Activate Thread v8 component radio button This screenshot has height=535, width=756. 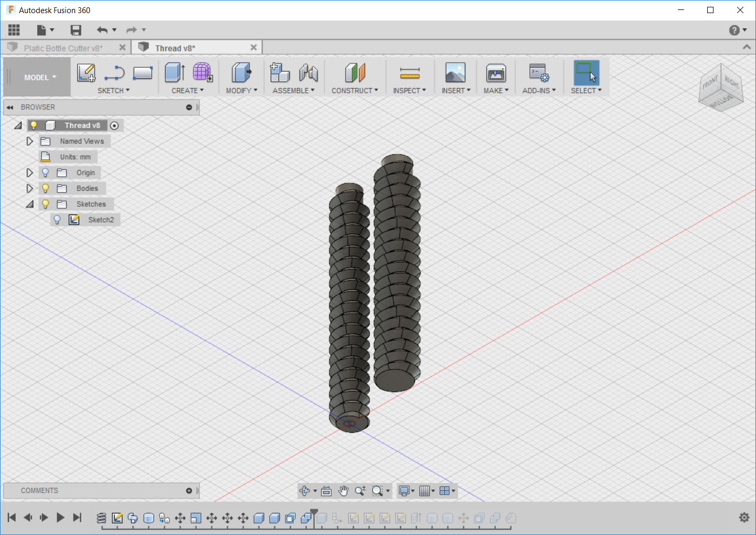114,125
